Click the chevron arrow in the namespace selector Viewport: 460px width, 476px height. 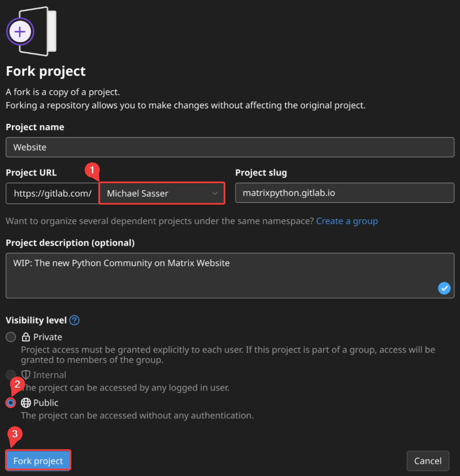(x=215, y=194)
